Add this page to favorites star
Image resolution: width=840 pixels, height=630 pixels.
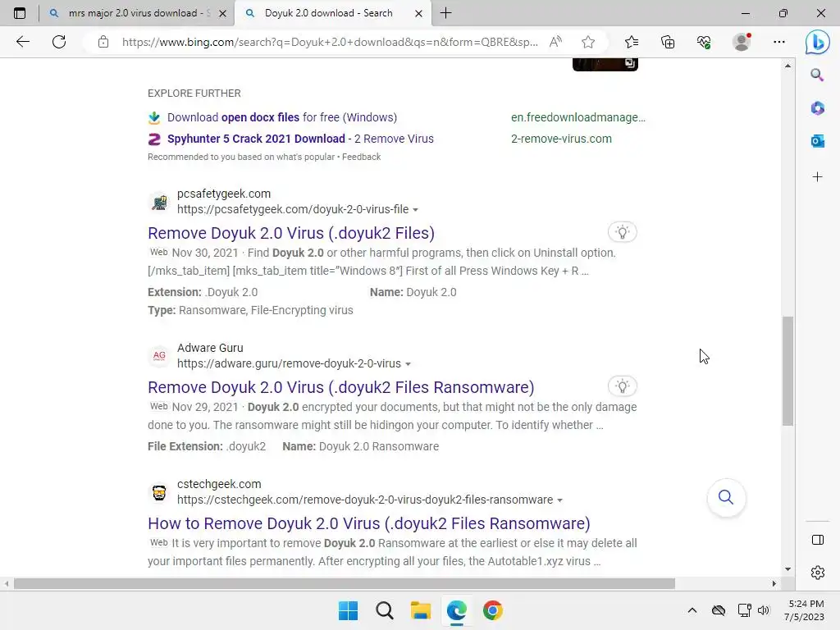(x=588, y=42)
